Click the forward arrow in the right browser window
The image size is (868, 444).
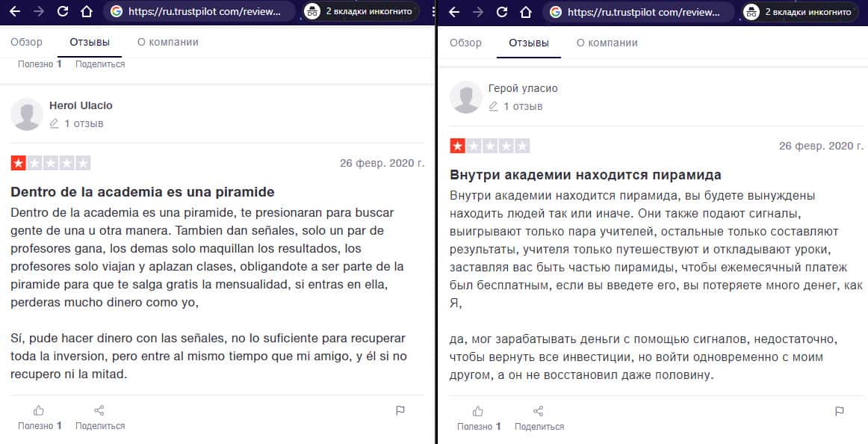(478, 12)
